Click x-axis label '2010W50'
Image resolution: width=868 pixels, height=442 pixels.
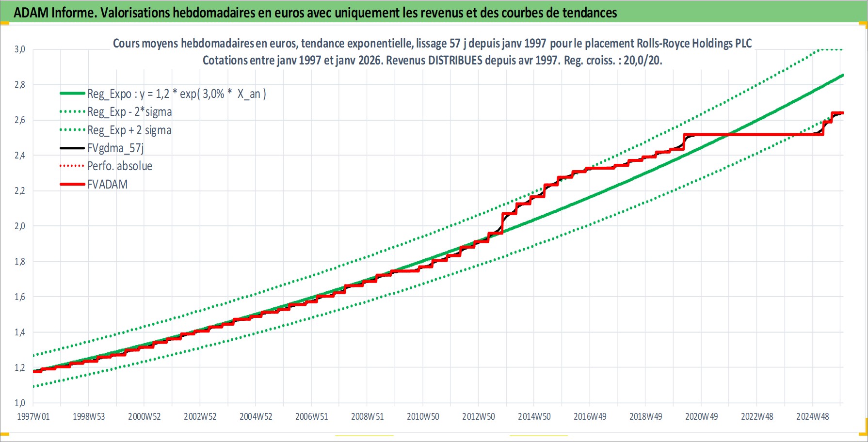pyautogui.click(x=423, y=417)
